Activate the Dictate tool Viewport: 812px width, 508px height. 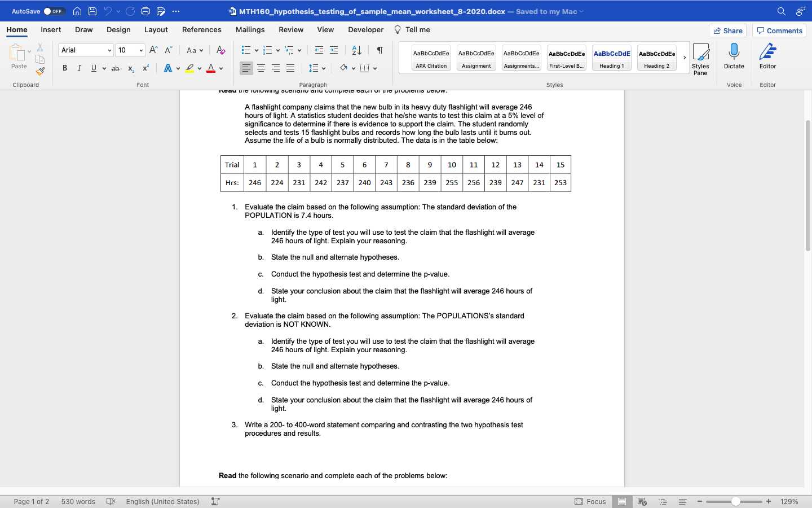[x=734, y=58]
